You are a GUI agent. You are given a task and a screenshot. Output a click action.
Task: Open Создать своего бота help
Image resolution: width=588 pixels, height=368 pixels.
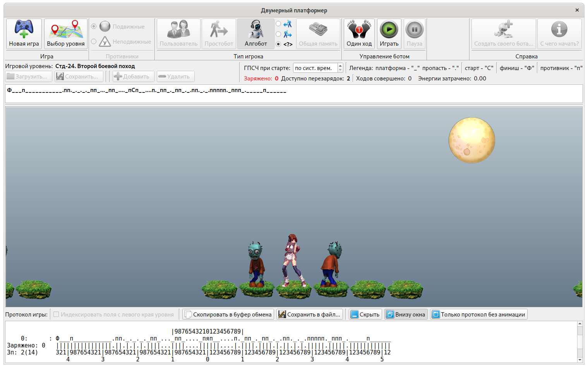coord(504,34)
